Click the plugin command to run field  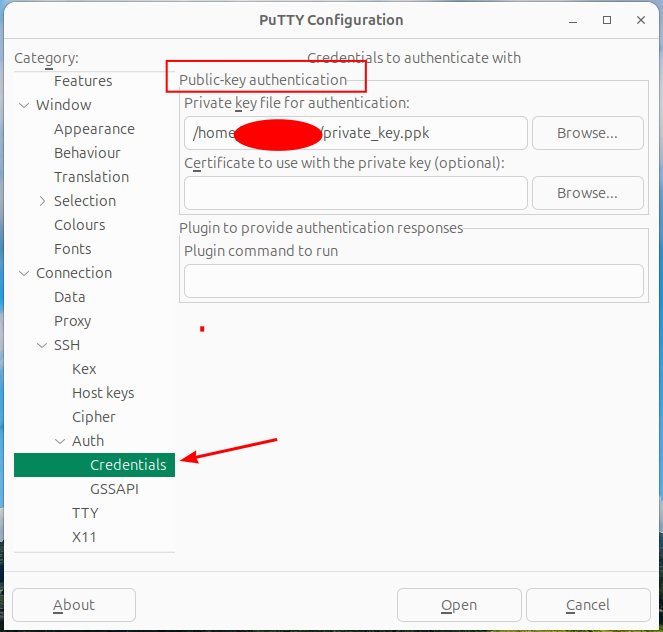(x=413, y=281)
